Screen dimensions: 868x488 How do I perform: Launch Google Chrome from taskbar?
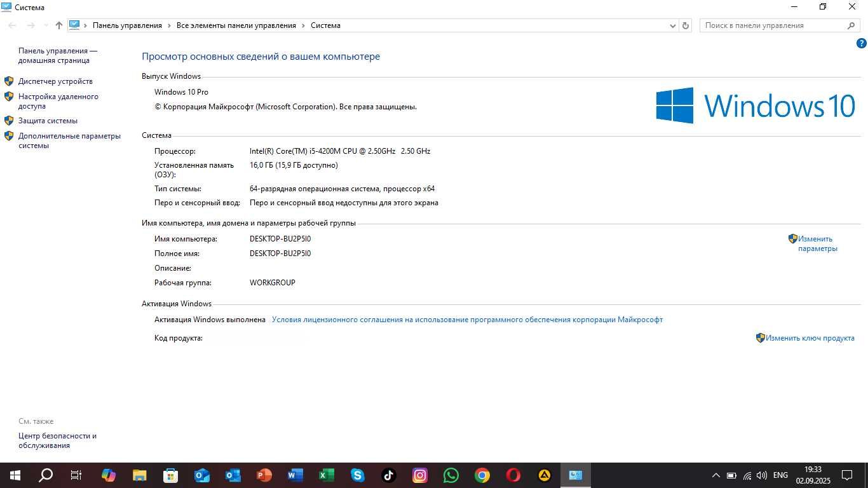(482, 475)
